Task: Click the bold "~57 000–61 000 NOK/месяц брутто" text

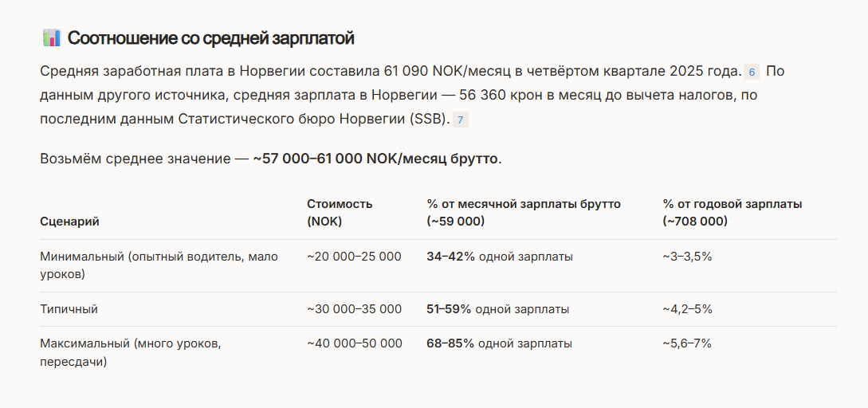Action: (376, 159)
